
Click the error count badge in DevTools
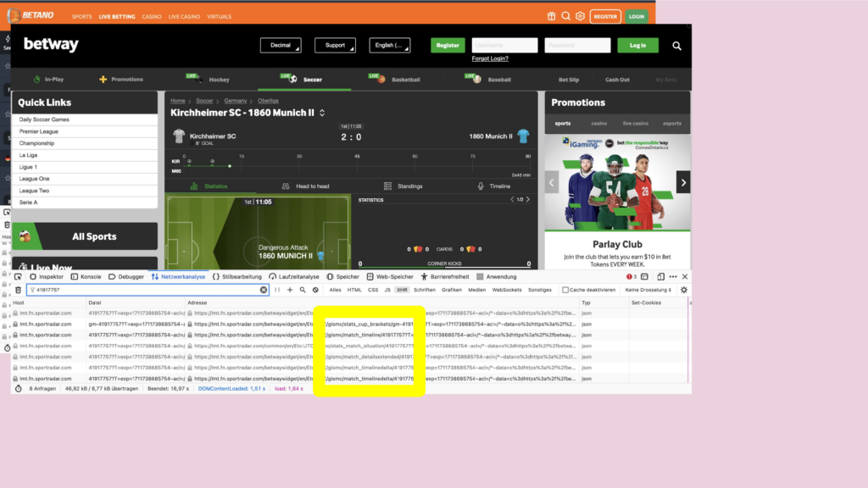tap(632, 277)
